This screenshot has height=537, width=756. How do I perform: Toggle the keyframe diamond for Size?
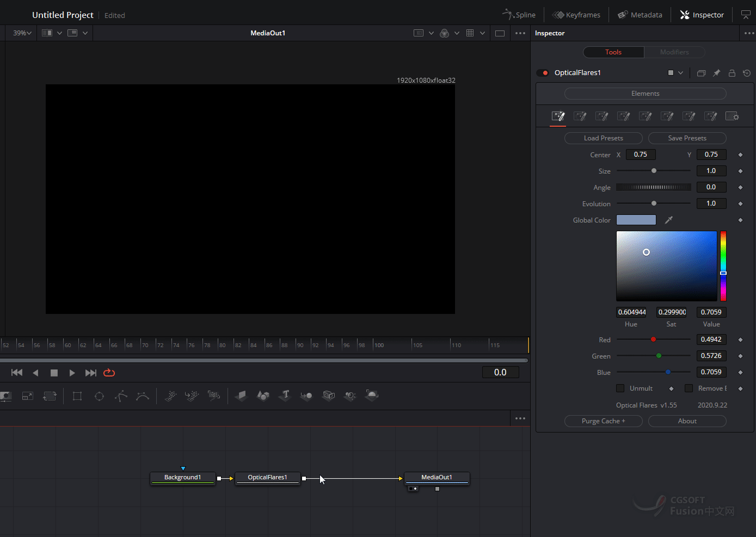tap(740, 171)
